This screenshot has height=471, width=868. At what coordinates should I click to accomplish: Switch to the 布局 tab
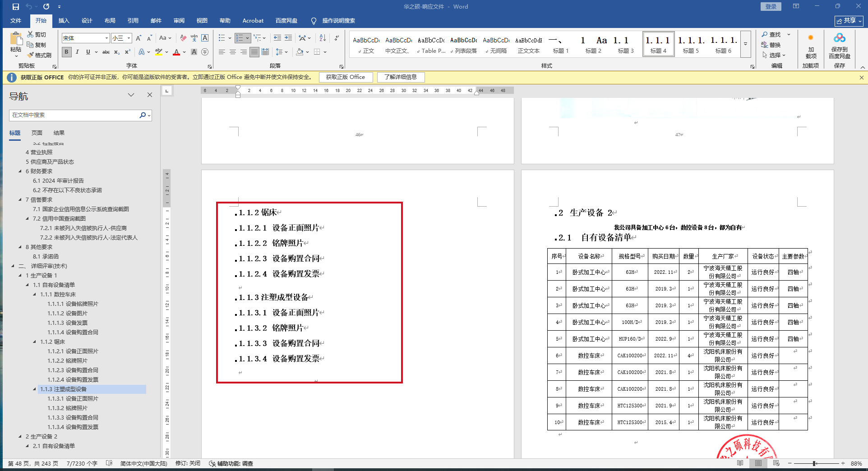tap(110, 21)
